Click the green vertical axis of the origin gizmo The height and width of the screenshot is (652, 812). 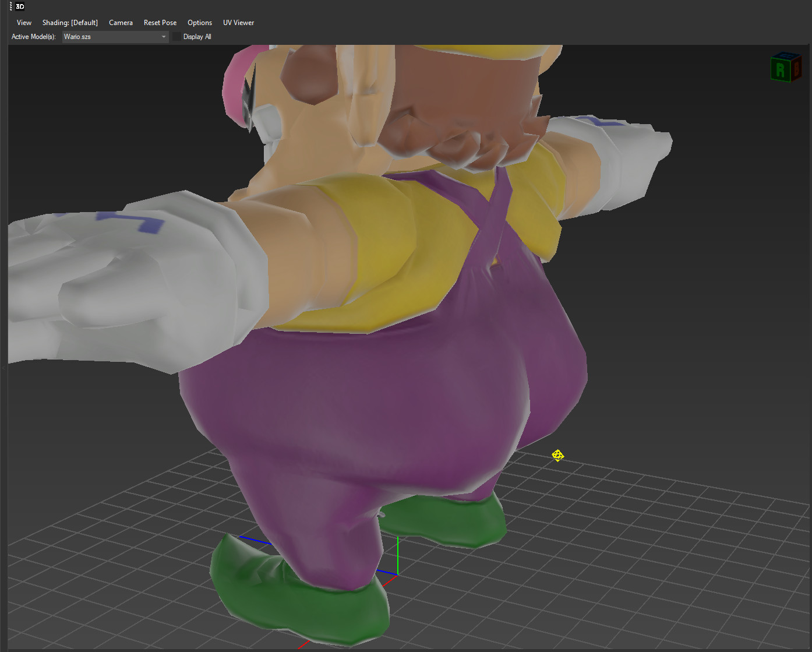(x=397, y=554)
